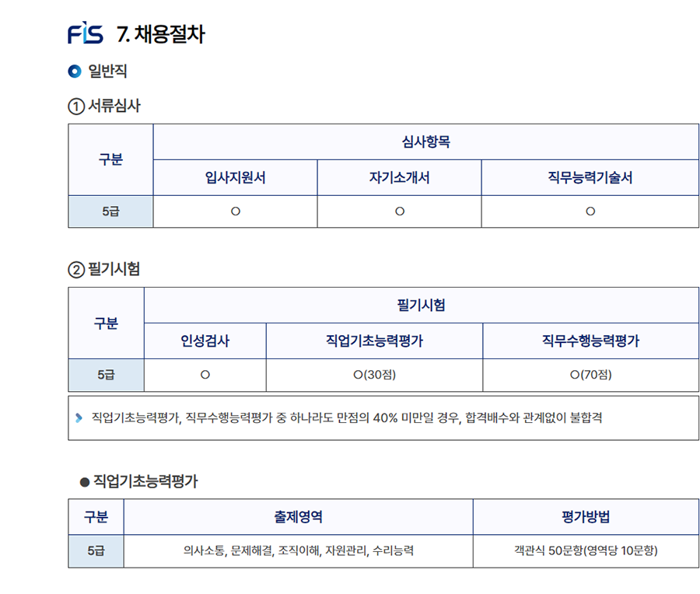Click the circle mark under 인성검사
The height and width of the screenshot is (594, 700).
(x=205, y=375)
